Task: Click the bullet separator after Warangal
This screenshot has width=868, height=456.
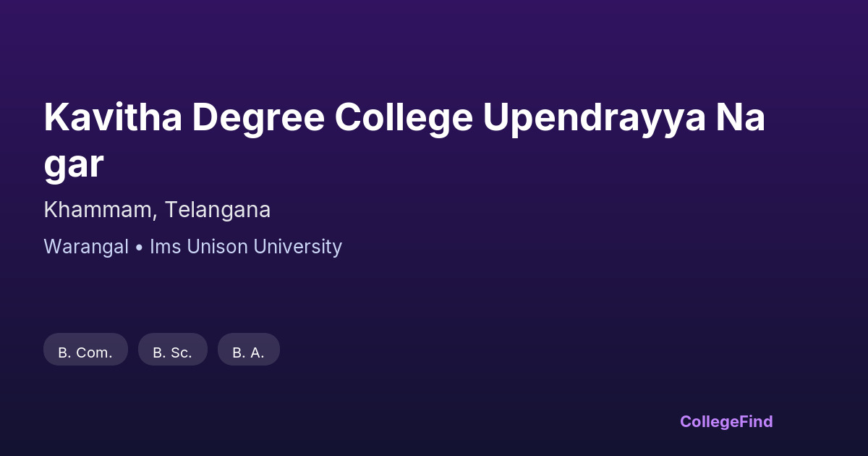Action: [x=139, y=248]
